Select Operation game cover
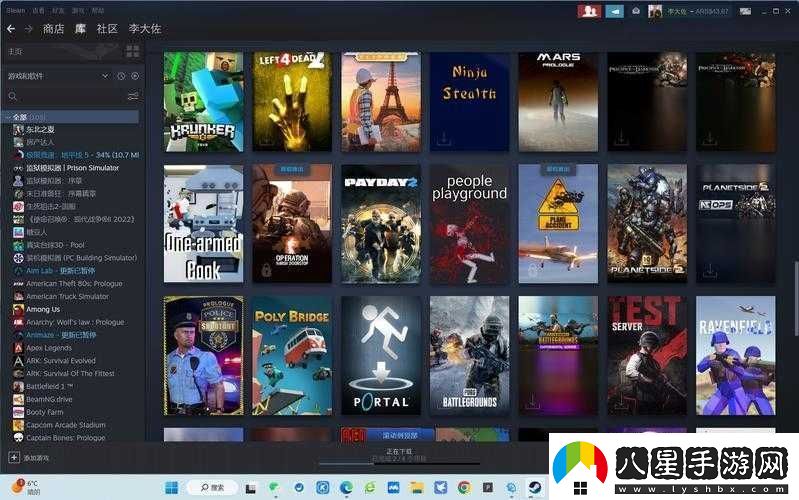 pyautogui.click(x=292, y=223)
